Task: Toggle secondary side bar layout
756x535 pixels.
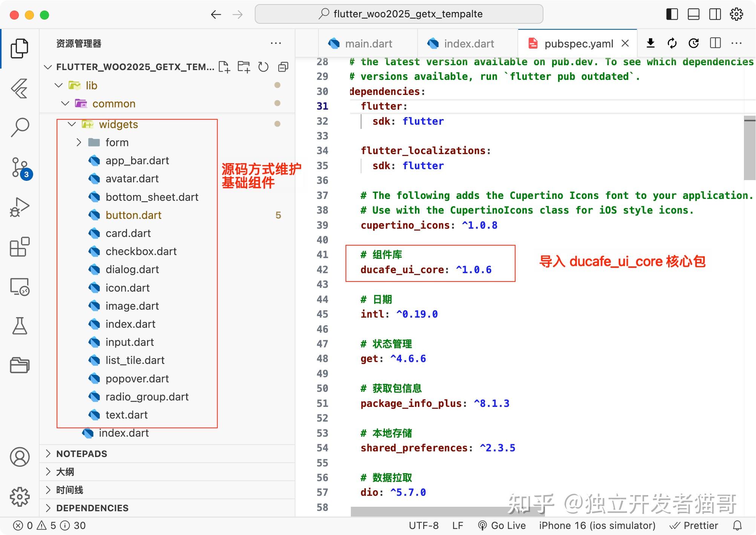Action: pyautogui.click(x=715, y=14)
